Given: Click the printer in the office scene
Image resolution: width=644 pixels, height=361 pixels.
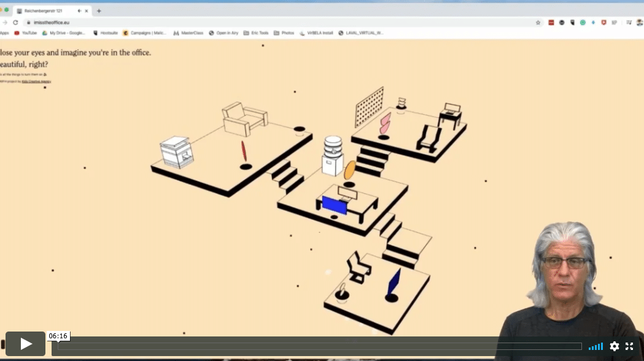Looking at the screenshot, I should [x=177, y=152].
